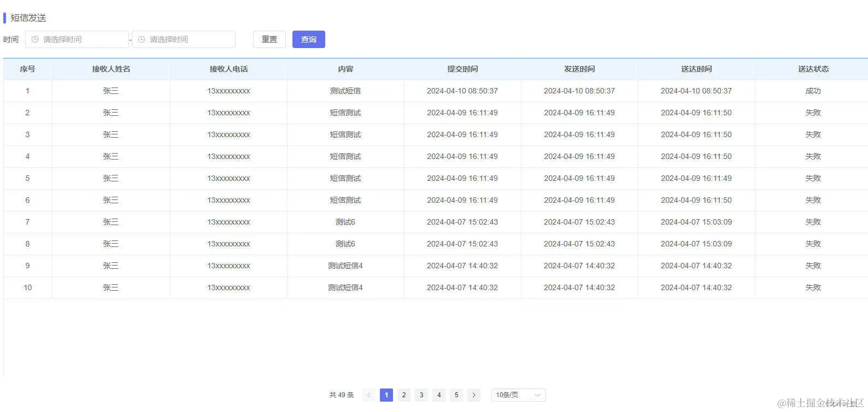Click delivery time 2024-04-07 15:03:09 in row 8
868x412 pixels.
click(696, 244)
